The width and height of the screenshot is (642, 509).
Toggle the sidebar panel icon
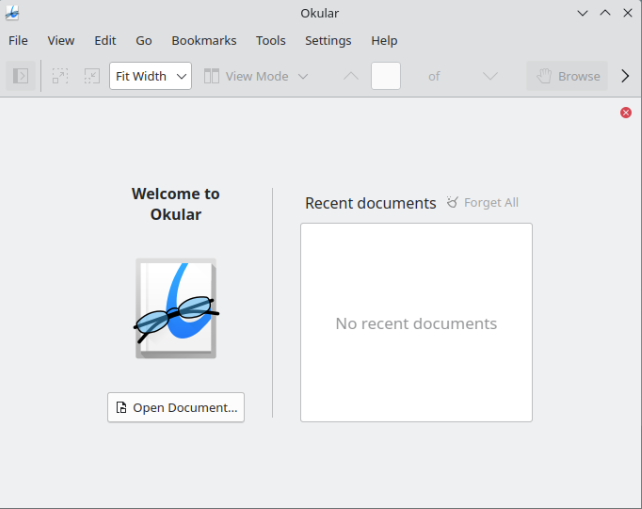tap(20, 76)
